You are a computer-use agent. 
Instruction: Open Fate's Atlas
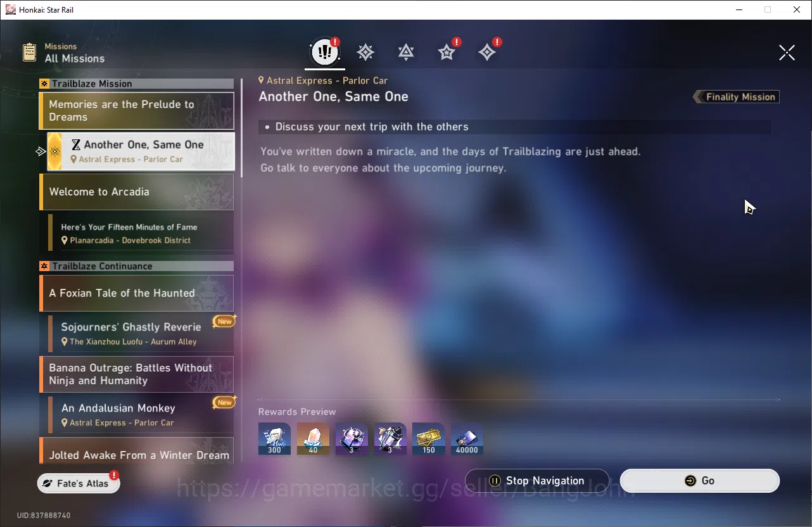coord(79,483)
